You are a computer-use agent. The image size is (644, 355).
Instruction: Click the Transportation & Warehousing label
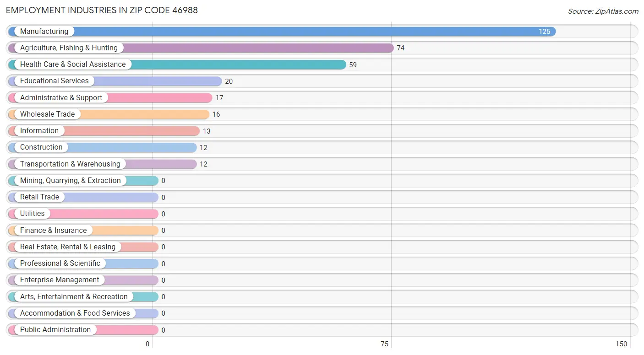tap(70, 164)
